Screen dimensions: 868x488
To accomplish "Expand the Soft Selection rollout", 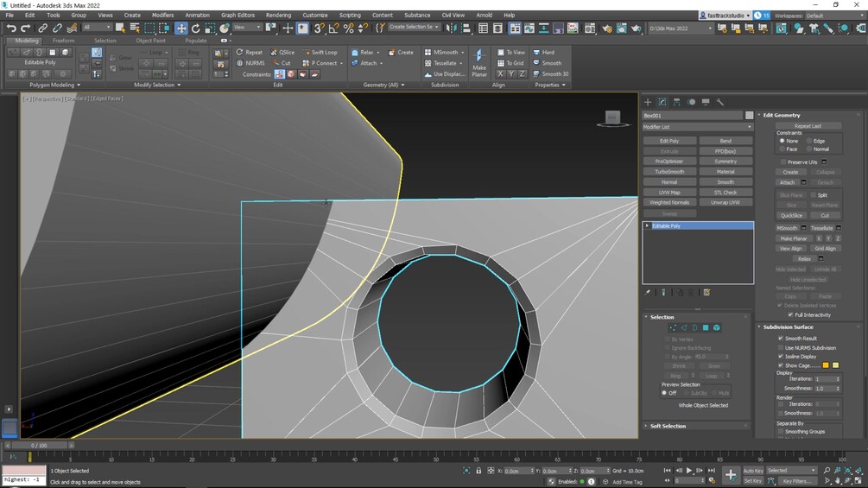I will 668,426.
